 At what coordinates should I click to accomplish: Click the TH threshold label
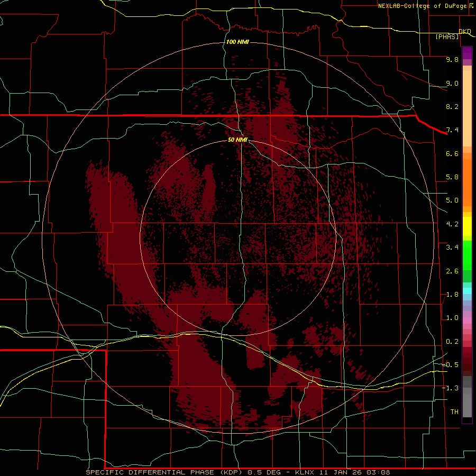click(454, 412)
